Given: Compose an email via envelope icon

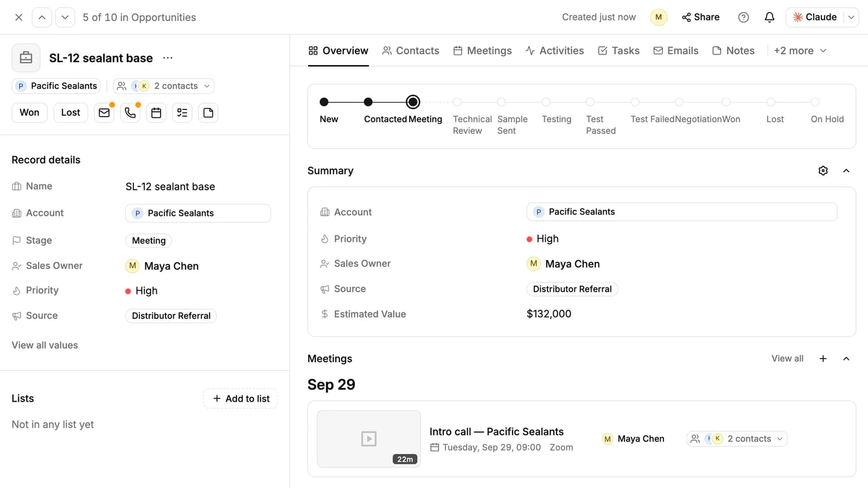Looking at the screenshot, I should coord(104,113).
